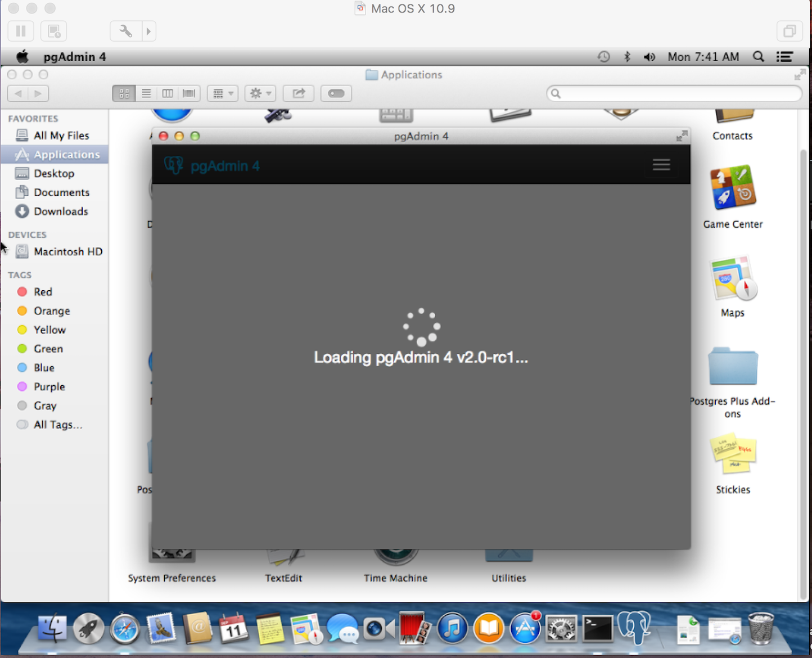The height and width of the screenshot is (658, 812).
Task: Select Downloads in the Finder sidebar
Action: pyautogui.click(x=61, y=211)
